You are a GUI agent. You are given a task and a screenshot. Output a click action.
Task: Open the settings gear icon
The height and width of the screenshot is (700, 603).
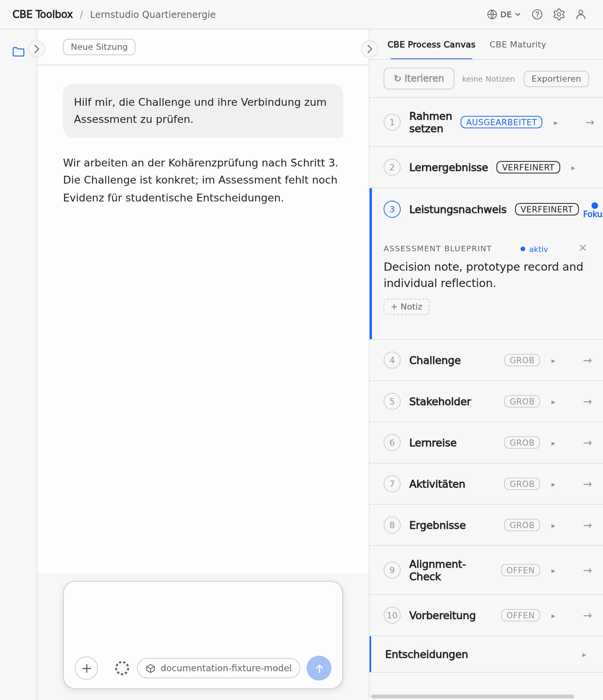[559, 14]
